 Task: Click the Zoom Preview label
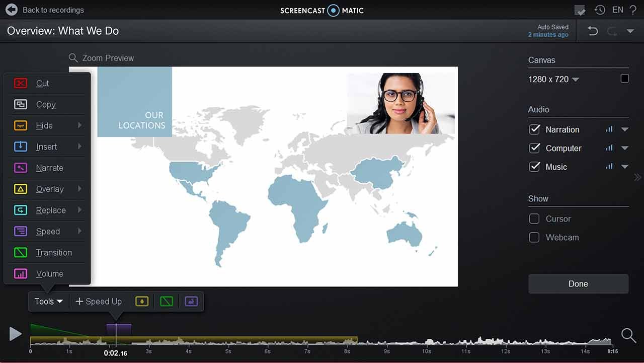[108, 58]
